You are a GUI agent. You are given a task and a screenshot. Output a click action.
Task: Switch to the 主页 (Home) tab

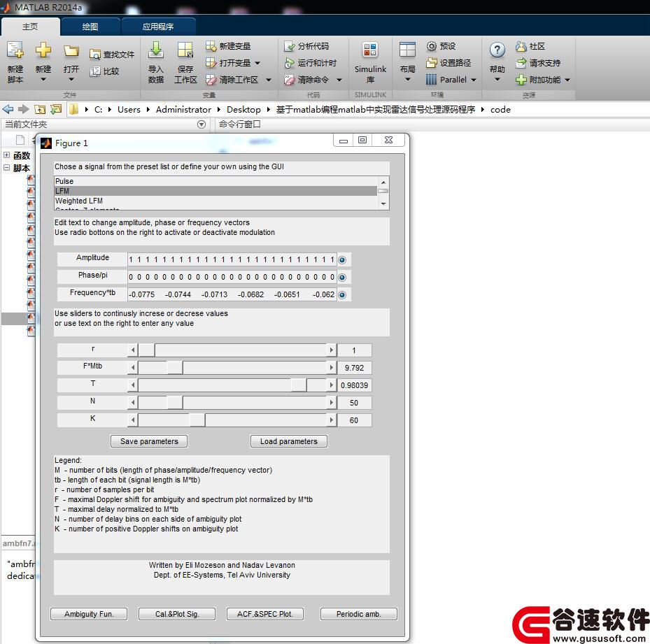(x=30, y=27)
